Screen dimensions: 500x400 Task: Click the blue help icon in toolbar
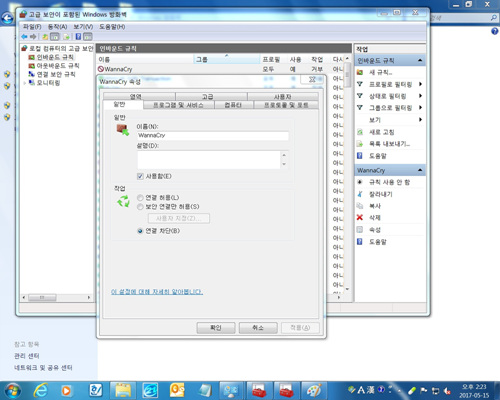[78, 37]
